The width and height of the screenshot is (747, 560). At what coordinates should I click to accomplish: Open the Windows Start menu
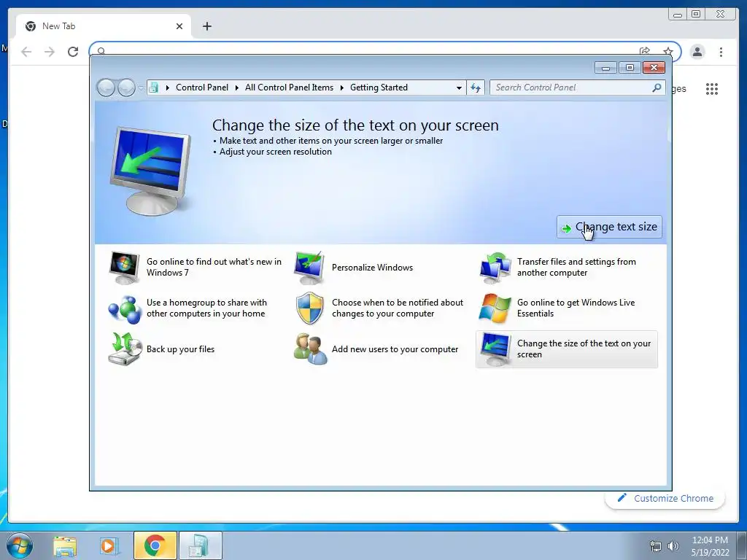(20, 545)
